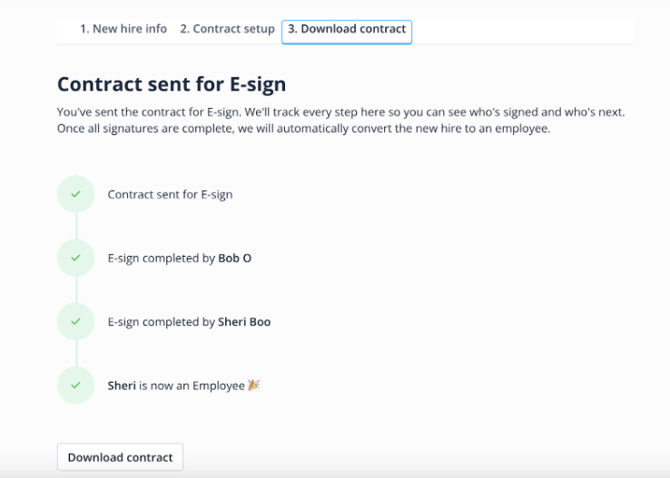Click the bold name Bob O
The image size is (670, 478).
click(235, 258)
